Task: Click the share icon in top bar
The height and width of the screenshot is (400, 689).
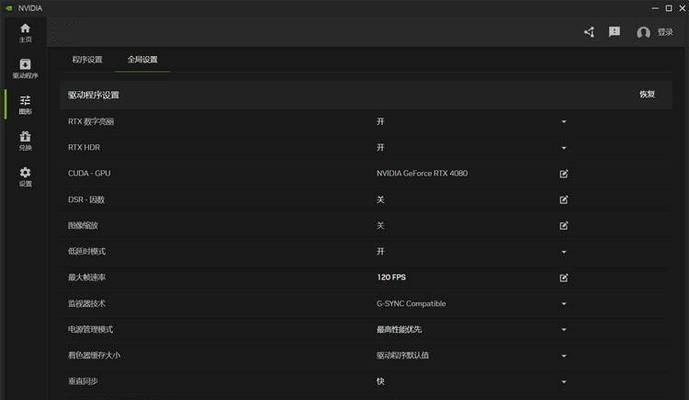Action: click(x=589, y=32)
